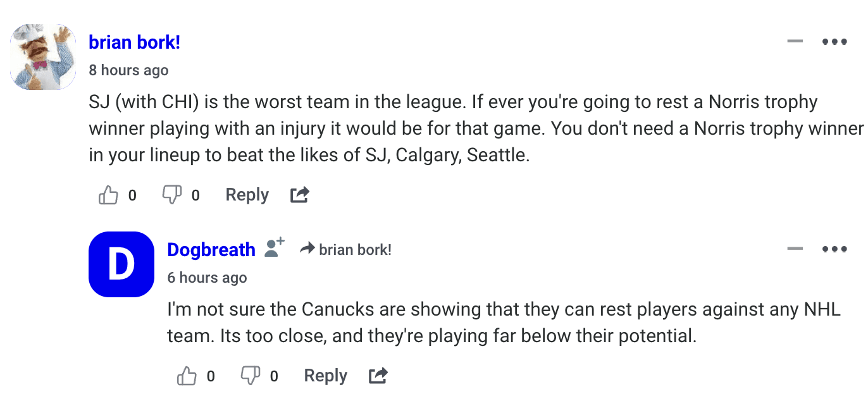
Task: Collapse Dogbreath's reply
Action: (795, 249)
